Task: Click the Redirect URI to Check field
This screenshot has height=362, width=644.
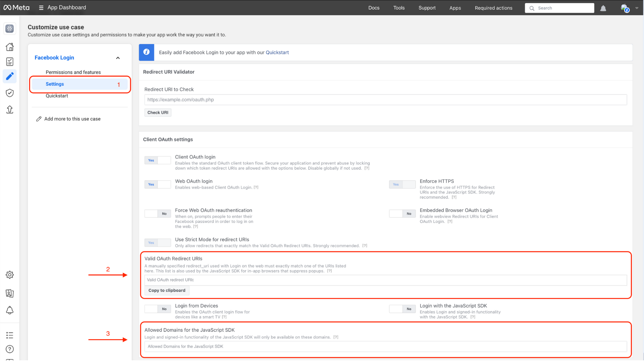Action: coord(385,100)
